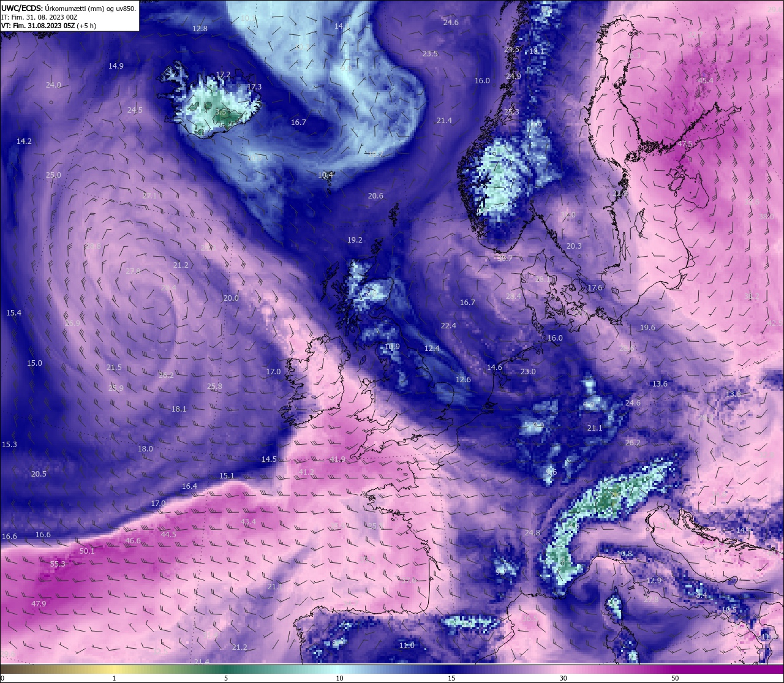784x683 pixels.
Task: Click the map value 14.5
Action: 269,459
